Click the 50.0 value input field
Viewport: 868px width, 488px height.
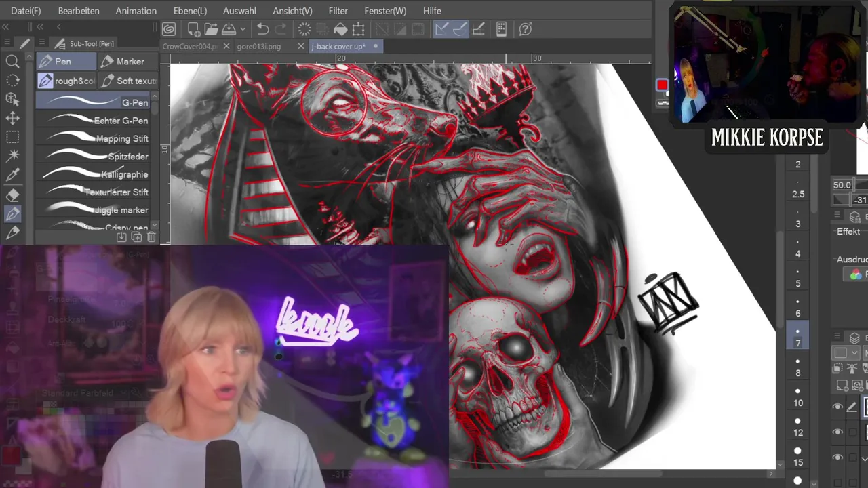pyautogui.click(x=842, y=185)
